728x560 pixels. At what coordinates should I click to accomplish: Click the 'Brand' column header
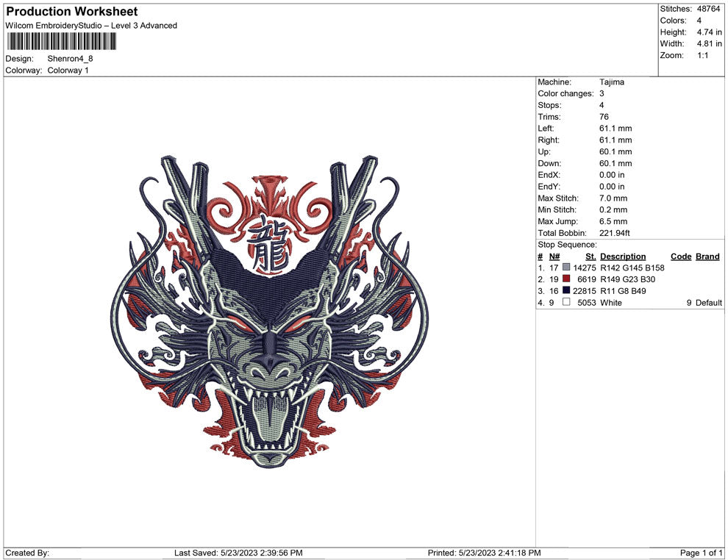(x=707, y=256)
